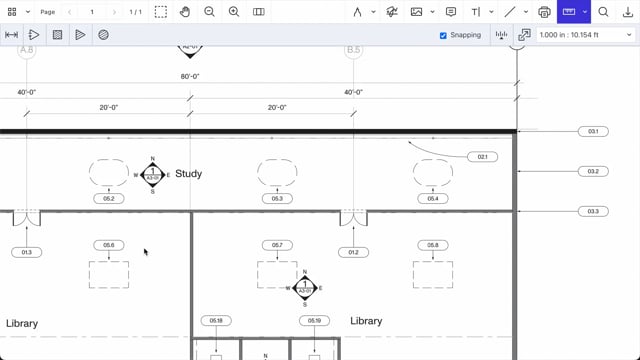Add a comment note annotation
Screen dimensions: 640x360
451,12
